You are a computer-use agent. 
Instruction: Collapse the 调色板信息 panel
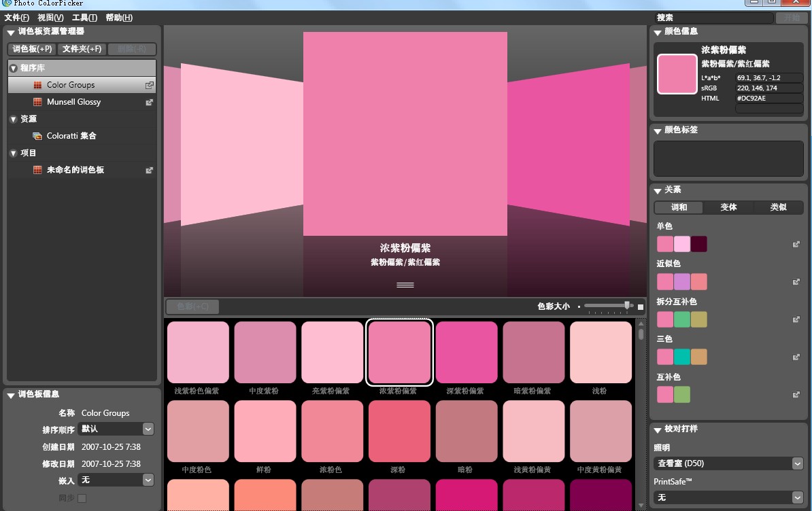point(10,395)
